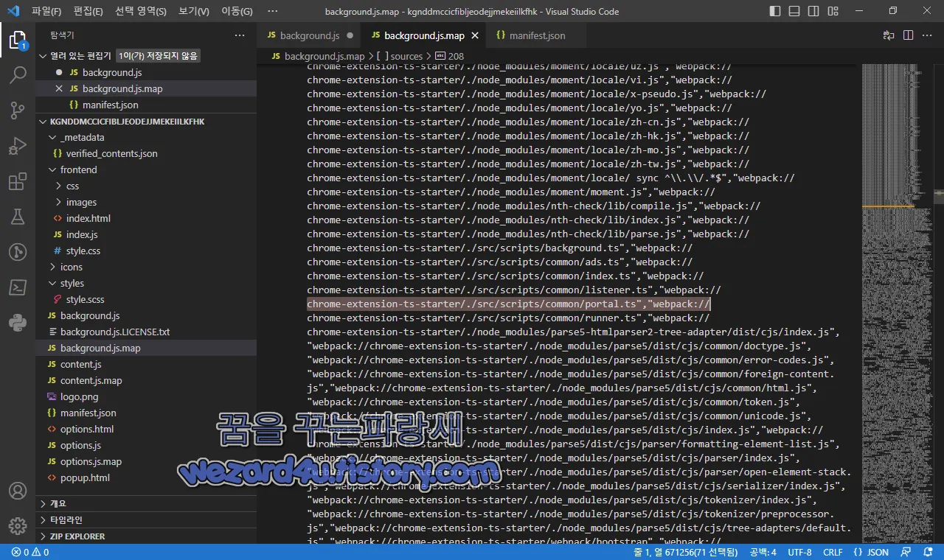The image size is (944, 560).
Task: Open the 이동(G) menu
Action: pos(237,11)
